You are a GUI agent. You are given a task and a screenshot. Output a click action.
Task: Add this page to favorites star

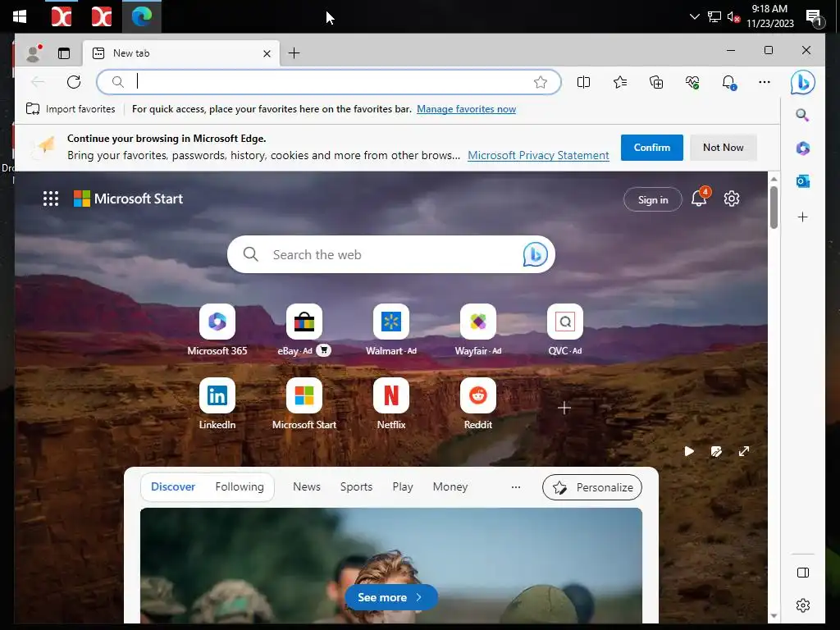(x=540, y=82)
